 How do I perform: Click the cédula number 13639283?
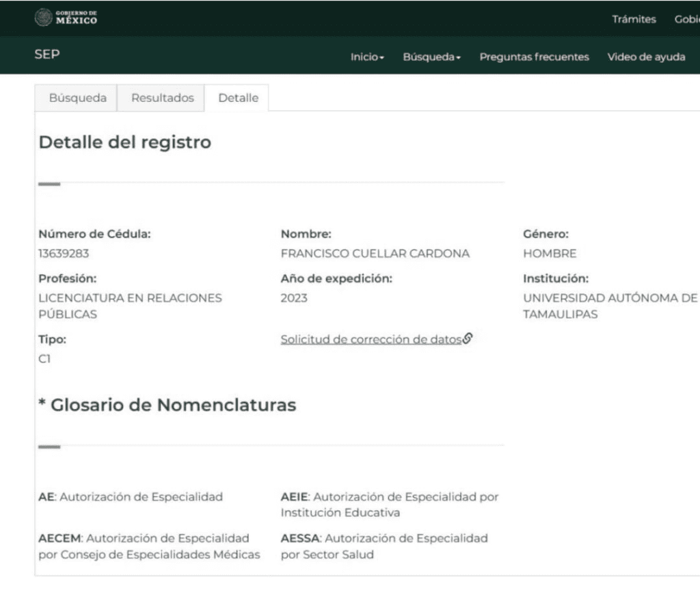[64, 254]
